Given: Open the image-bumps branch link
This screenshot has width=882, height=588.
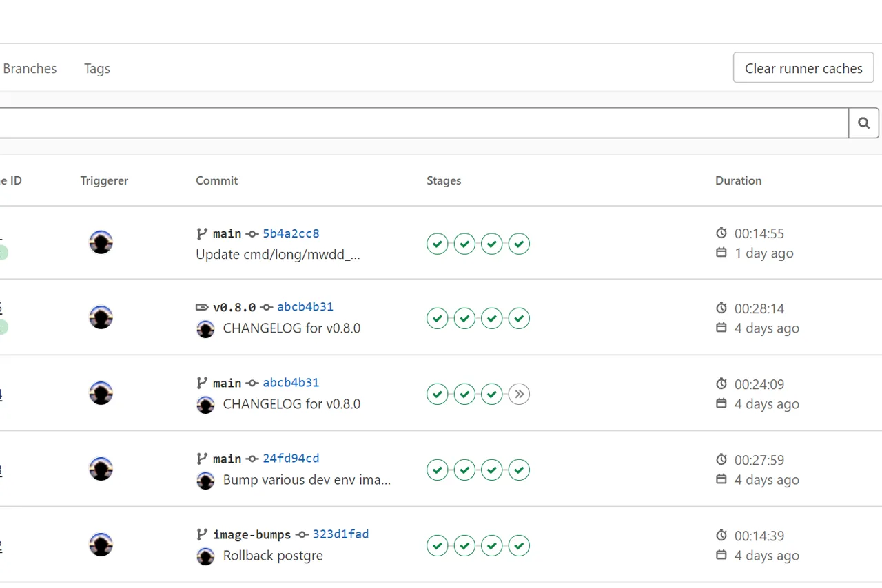Looking at the screenshot, I should [252, 534].
